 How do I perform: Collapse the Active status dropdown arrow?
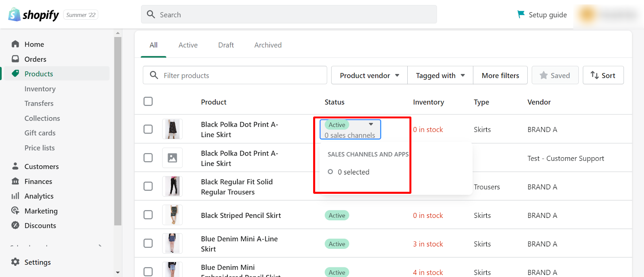click(x=371, y=124)
